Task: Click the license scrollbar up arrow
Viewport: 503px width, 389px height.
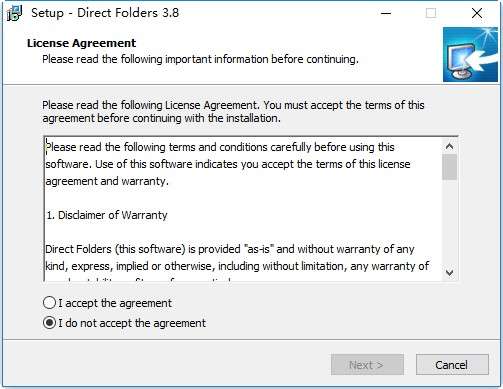Action: click(449, 146)
